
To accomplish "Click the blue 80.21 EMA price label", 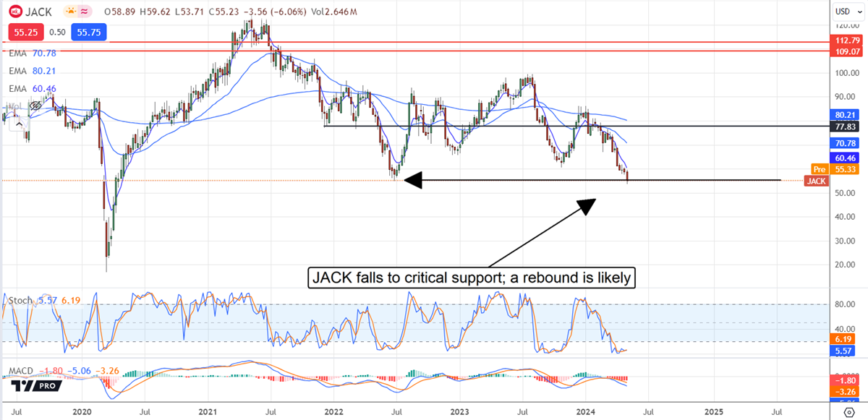I will 846,114.
